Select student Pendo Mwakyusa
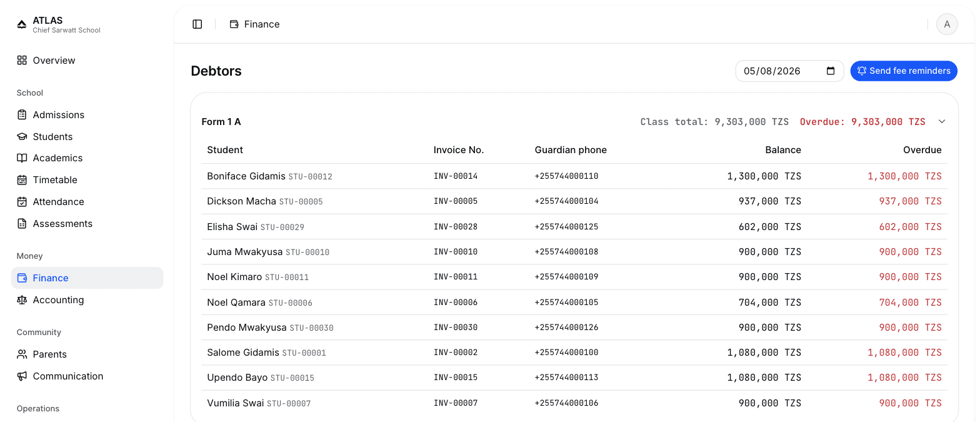 point(247,328)
